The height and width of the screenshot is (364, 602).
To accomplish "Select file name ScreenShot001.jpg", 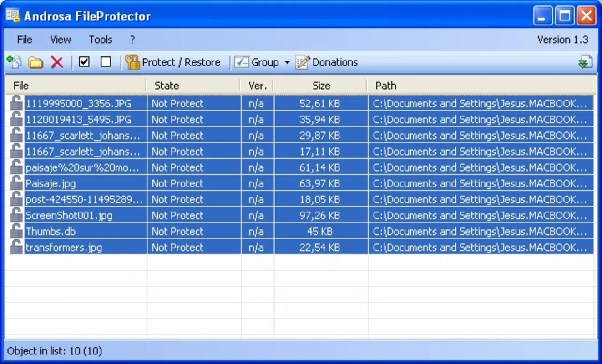I will [69, 216].
